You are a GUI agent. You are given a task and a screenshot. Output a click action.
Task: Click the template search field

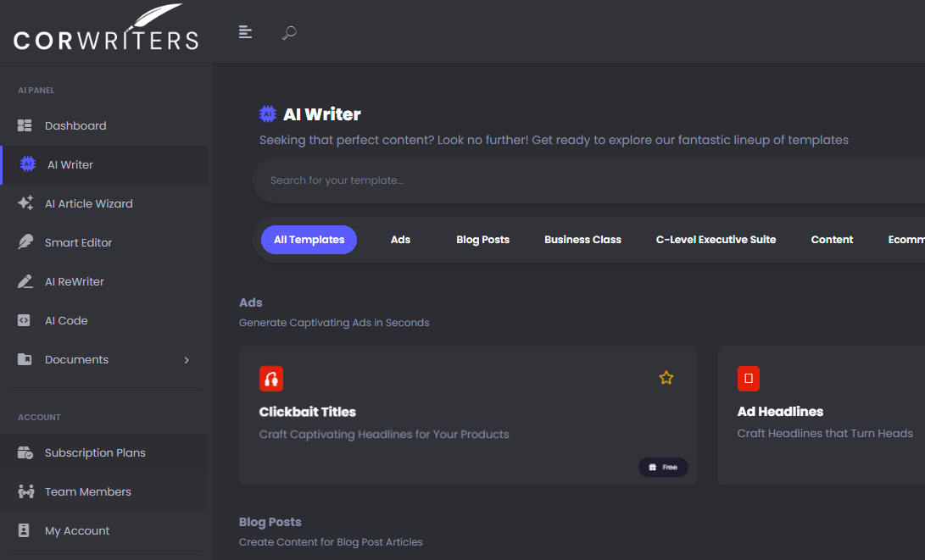(x=588, y=180)
